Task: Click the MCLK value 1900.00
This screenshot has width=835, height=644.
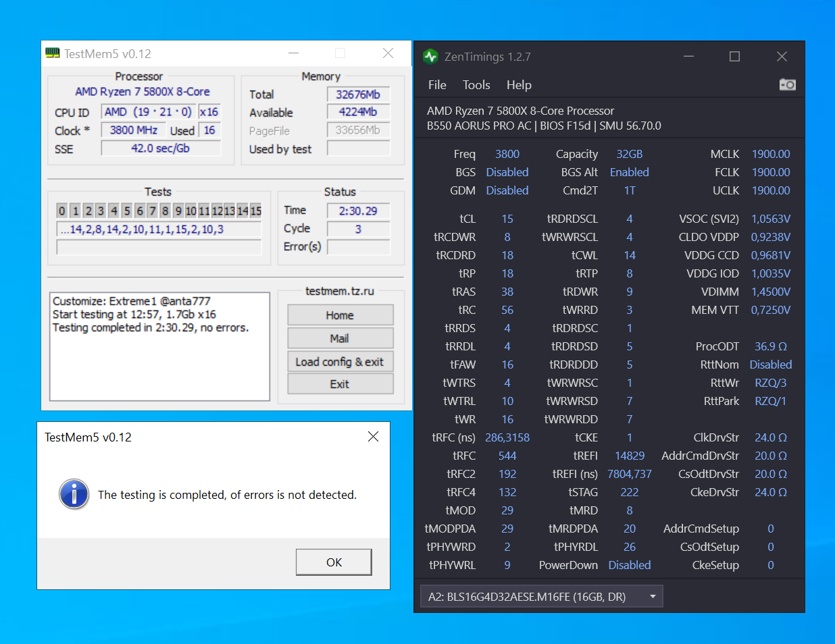Action: (771, 154)
